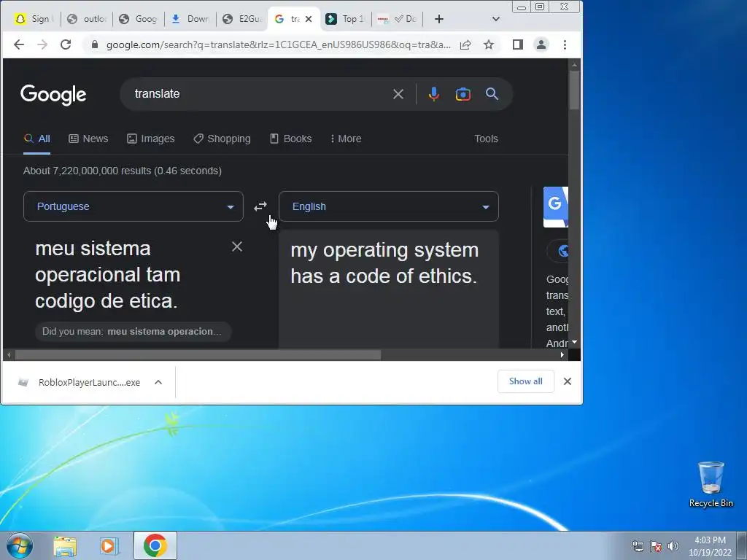
Task: Clear the search box with the X
Action: (398, 94)
